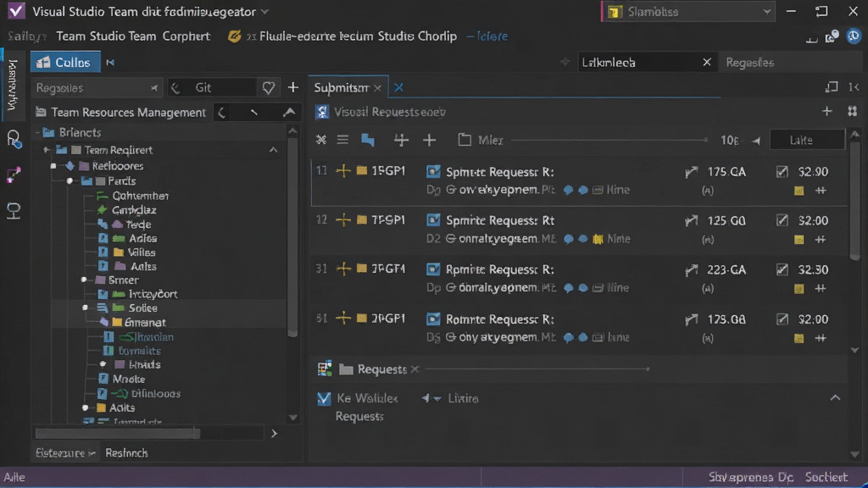Screen dimensions: 868x488
Task: Uncheck the Ke Wallalex Requests checkbox
Action: tap(324, 398)
